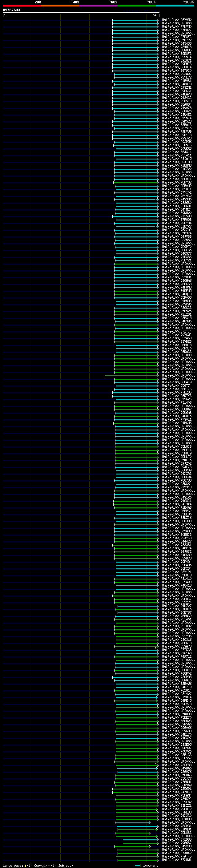Select the UniRef100_Q9ASE0 label

(176, 101)
